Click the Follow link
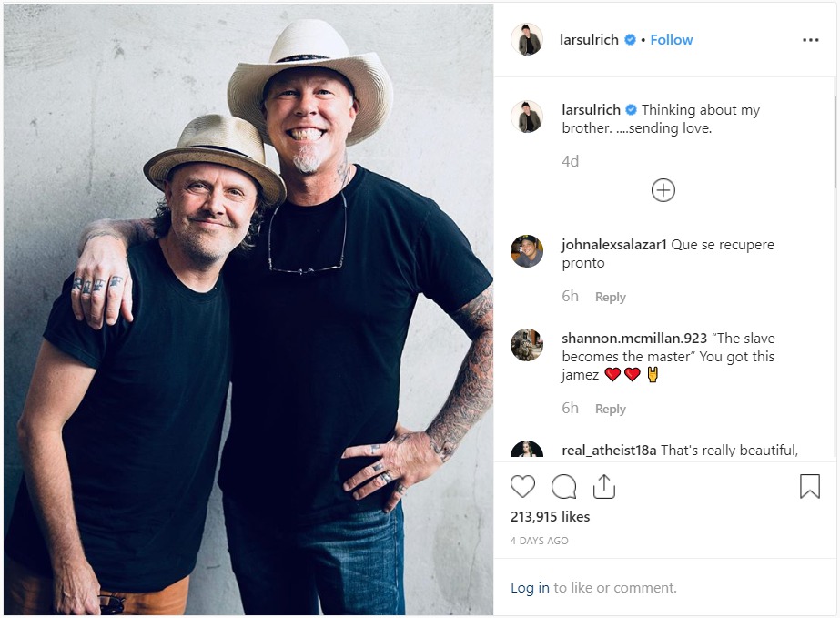Screen dimensions: 840x618 point(672,40)
